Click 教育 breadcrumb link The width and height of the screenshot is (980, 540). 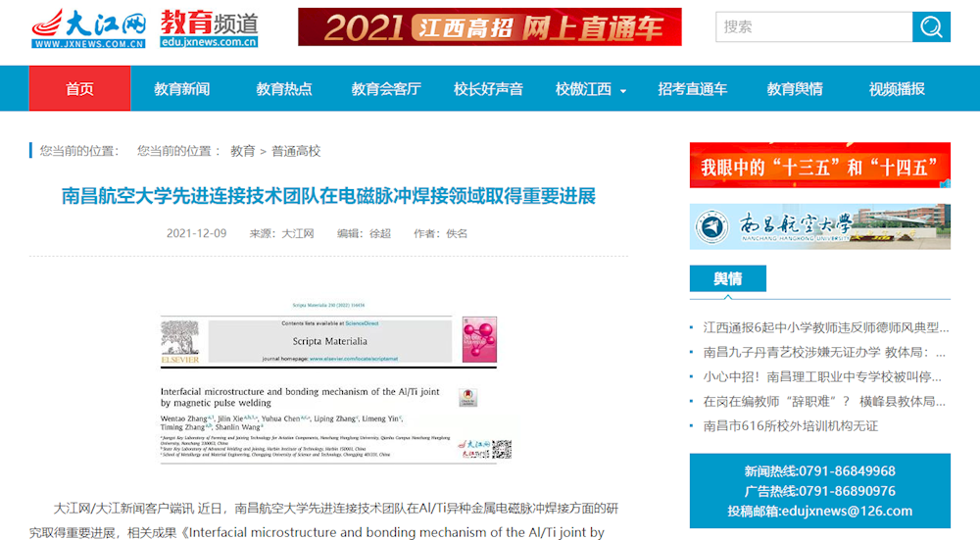click(243, 151)
